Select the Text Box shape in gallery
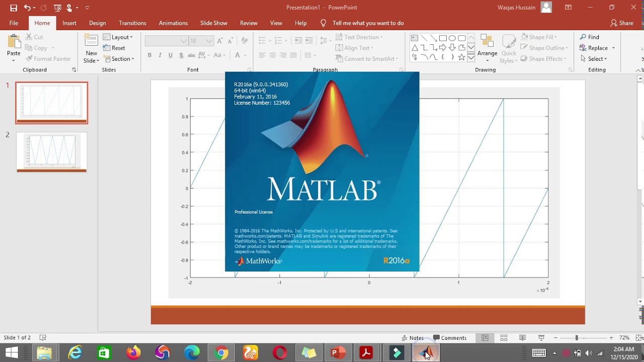This screenshot has height=362, width=644. (x=415, y=38)
